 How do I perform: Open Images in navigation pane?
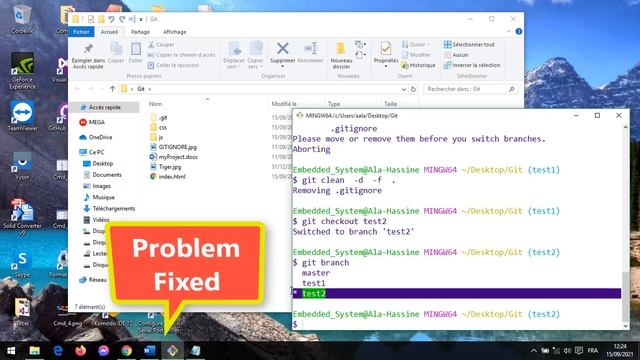(x=97, y=186)
